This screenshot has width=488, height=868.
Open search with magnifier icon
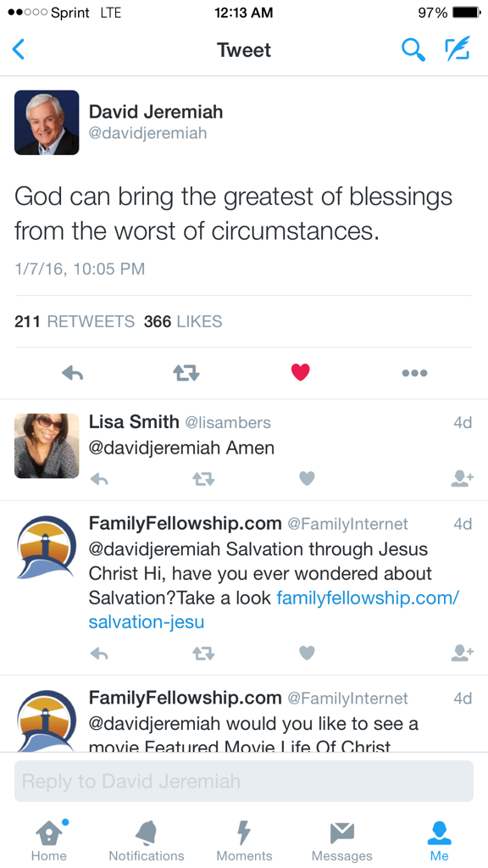(x=413, y=50)
